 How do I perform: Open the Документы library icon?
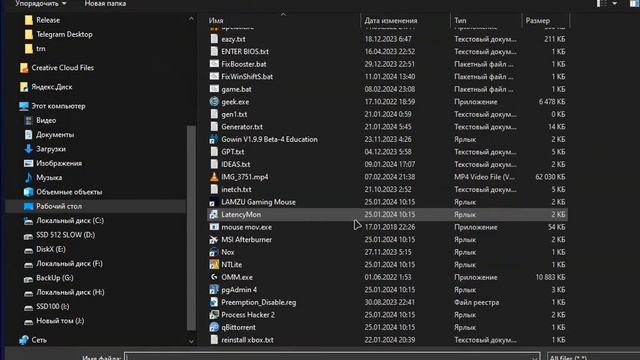coord(29,135)
